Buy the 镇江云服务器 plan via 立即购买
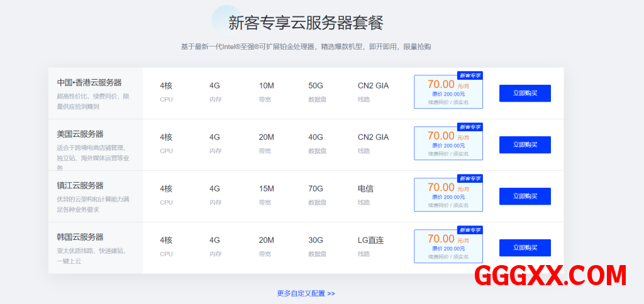 pos(525,196)
